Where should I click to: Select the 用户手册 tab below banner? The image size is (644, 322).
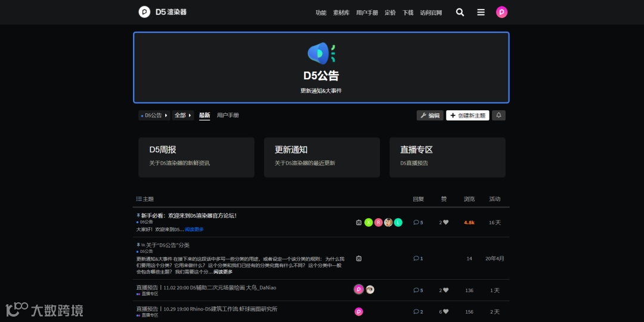(x=228, y=116)
